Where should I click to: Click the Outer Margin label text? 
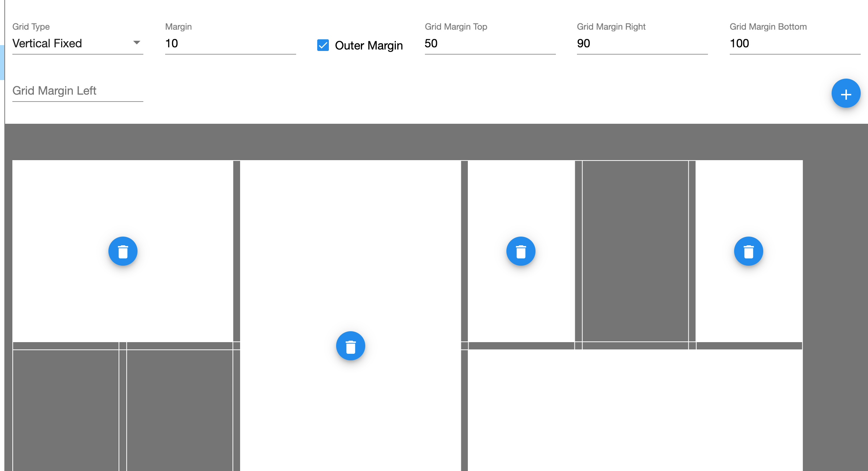[x=369, y=45]
